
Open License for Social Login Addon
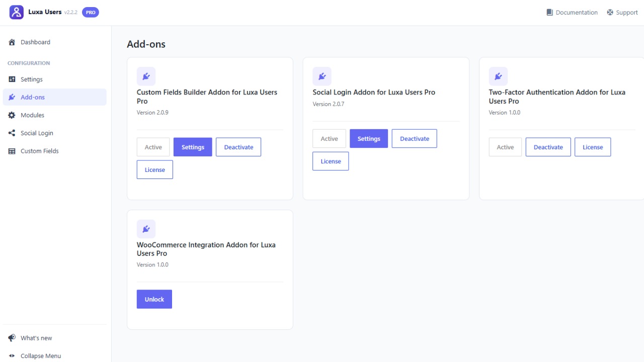point(331,161)
